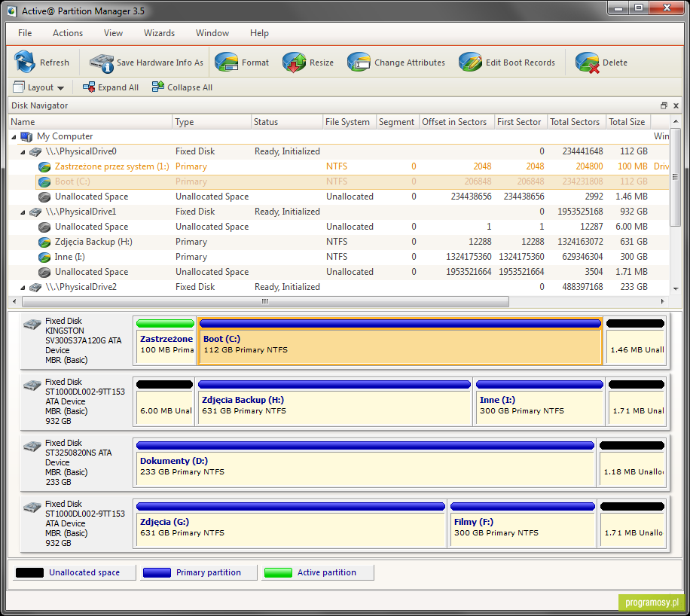Screen dimensions: 690x616
Task: Sort by the Total Sectors column header
Action: 576,122
